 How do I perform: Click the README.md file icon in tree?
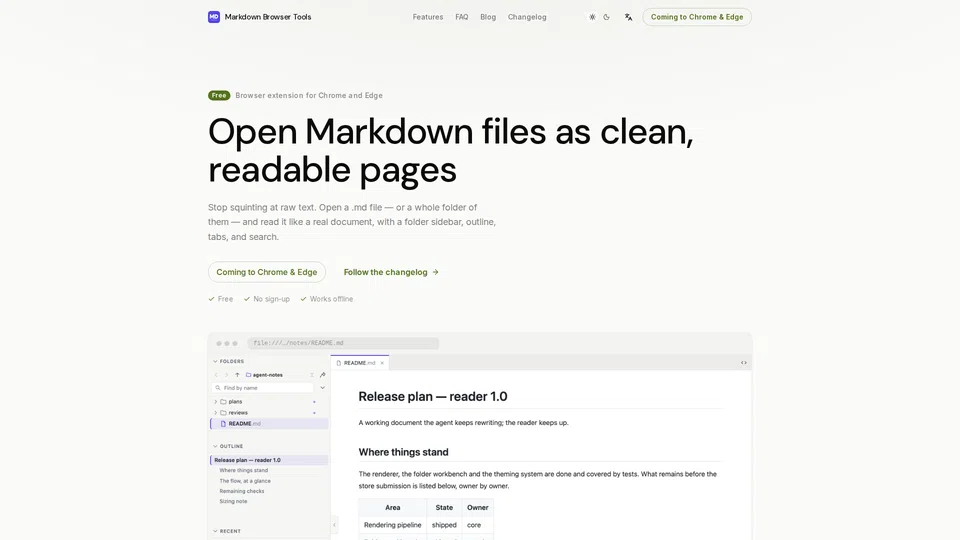point(223,424)
